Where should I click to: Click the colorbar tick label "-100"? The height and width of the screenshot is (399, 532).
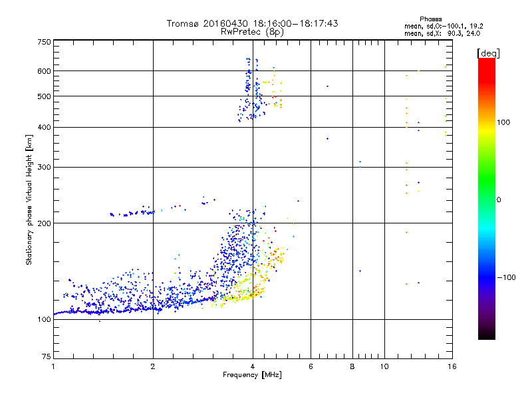click(506, 277)
